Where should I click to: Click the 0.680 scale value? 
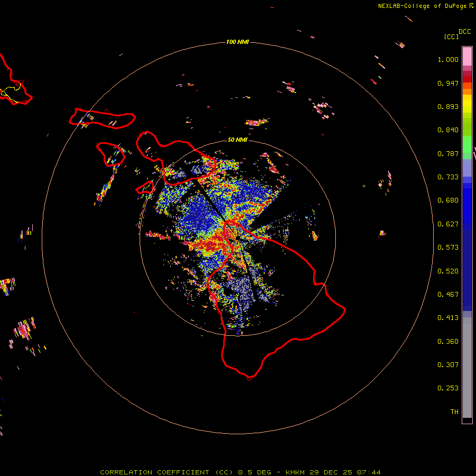pyautogui.click(x=448, y=200)
